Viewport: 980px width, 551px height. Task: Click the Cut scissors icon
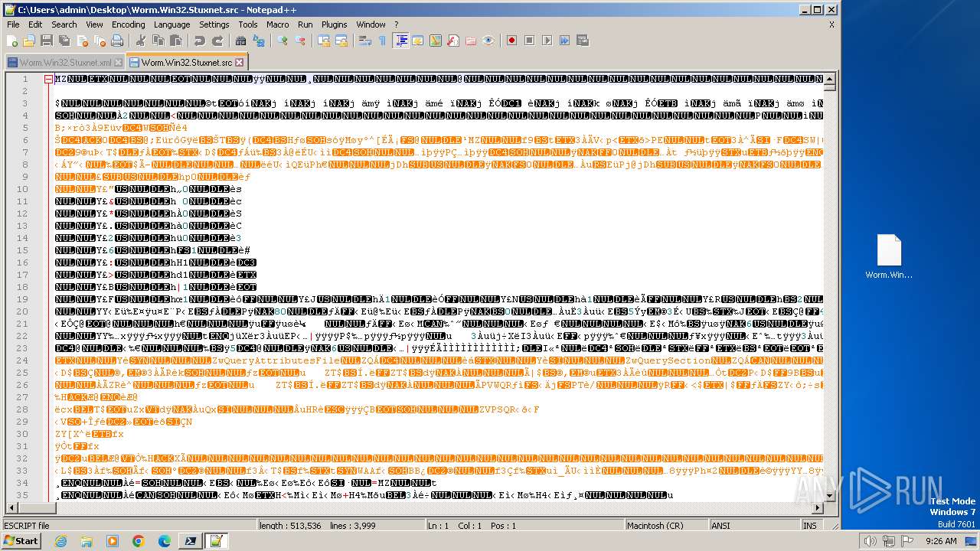point(140,41)
